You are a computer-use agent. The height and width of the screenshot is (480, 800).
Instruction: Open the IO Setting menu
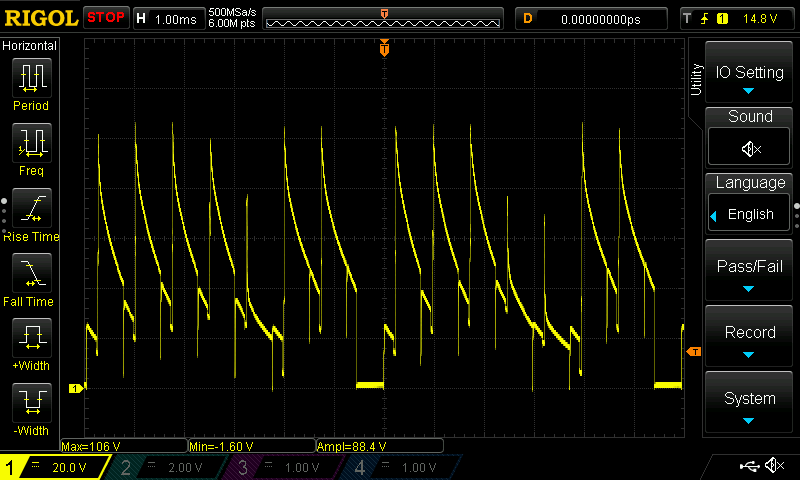(x=748, y=72)
